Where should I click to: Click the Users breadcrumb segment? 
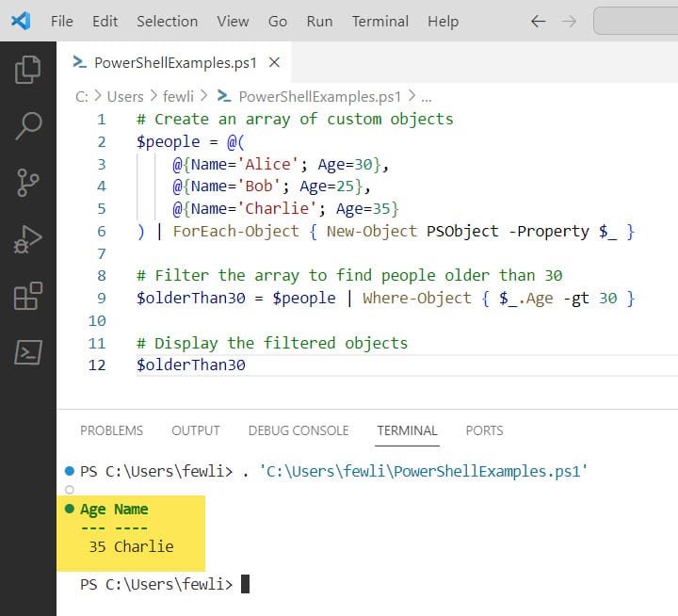click(125, 96)
